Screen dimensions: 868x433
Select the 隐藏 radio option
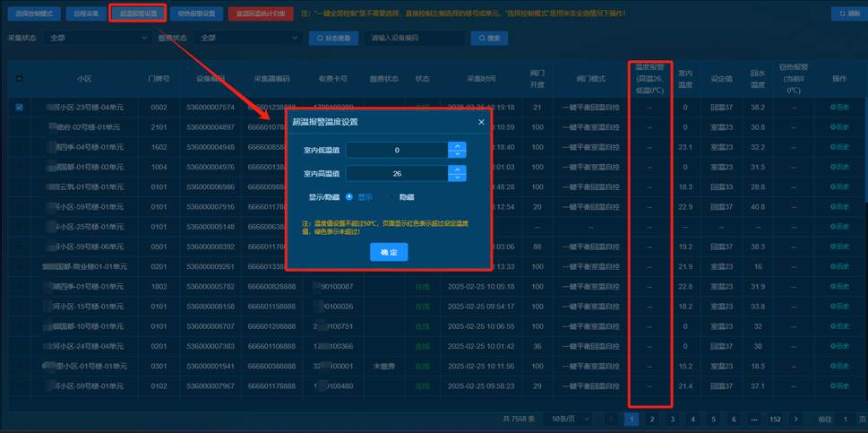tap(391, 196)
